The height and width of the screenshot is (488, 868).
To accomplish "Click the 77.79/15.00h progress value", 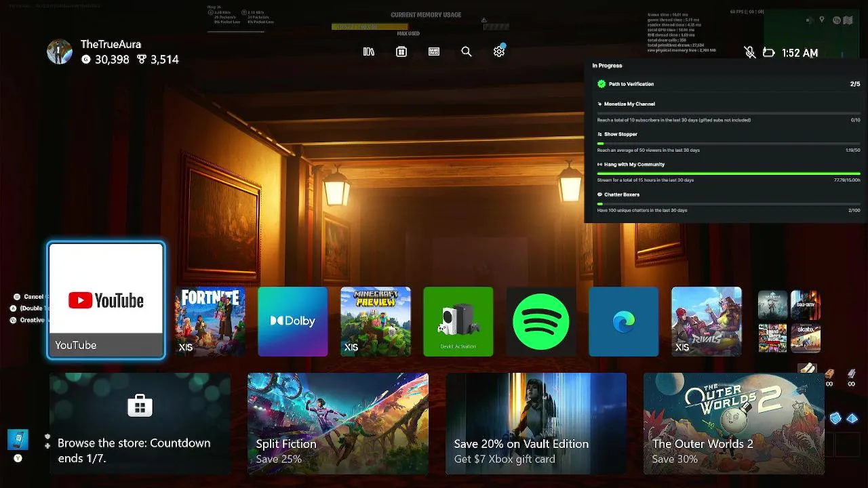I will [847, 180].
